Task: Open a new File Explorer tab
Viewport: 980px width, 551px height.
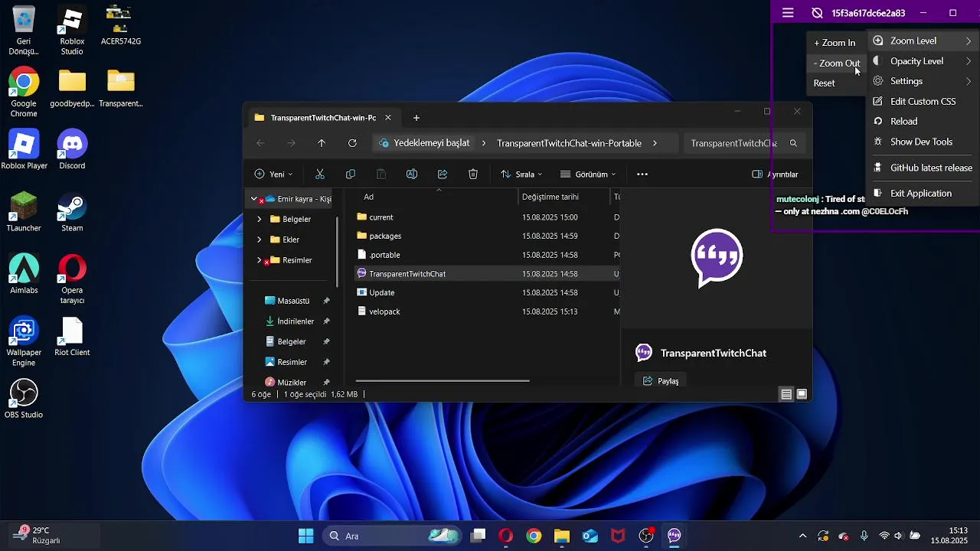Action: [416, 118]
